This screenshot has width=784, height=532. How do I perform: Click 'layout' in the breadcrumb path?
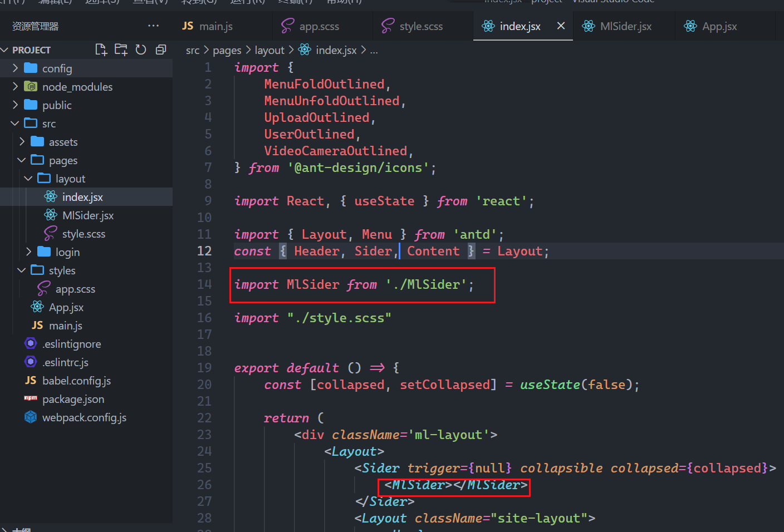[269, 50]
